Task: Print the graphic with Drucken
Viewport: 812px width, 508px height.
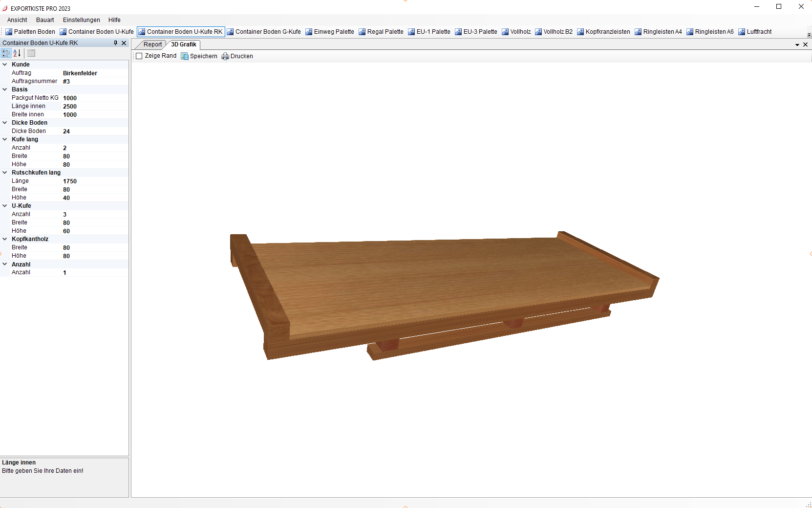Action: click(x=237, y=56)
